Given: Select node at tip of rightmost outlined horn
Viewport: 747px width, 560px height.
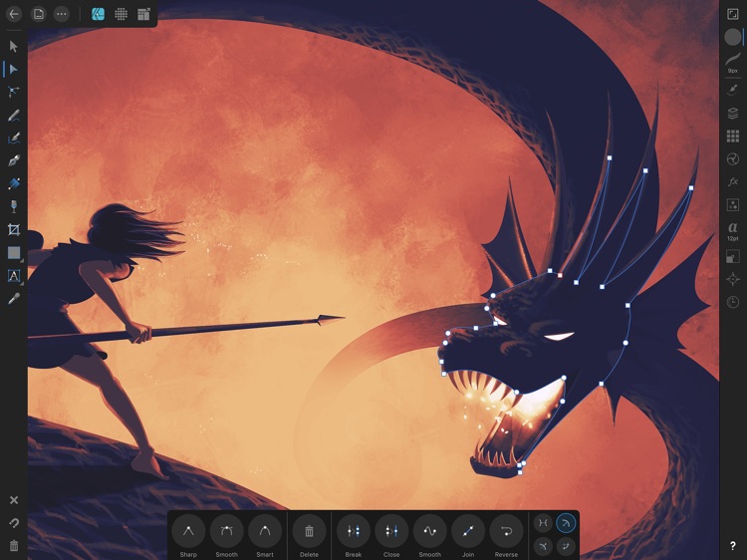Looking at the screenshot, I should 691,188.
